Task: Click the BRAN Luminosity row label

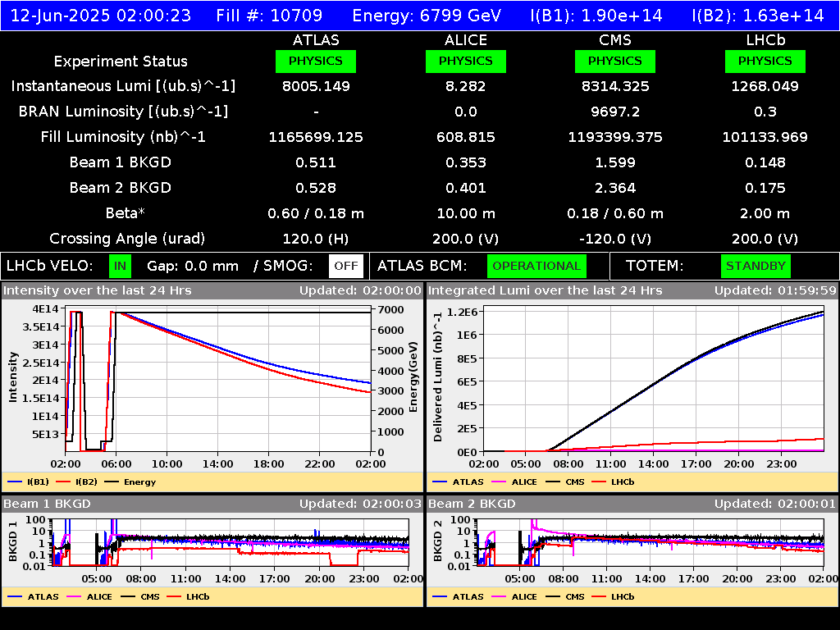Action: (x=123, y=112)
